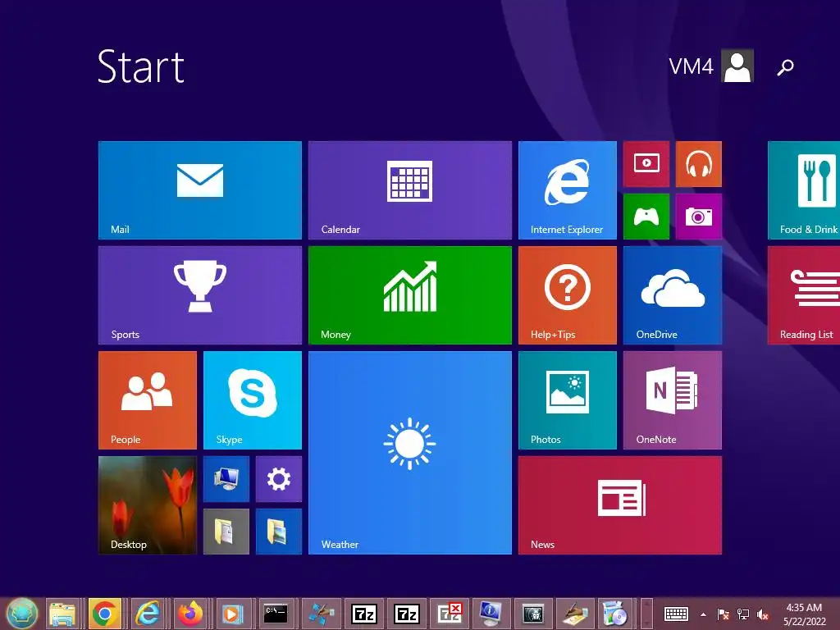Screen dimensions: 840x630
Task: Launch Google Chrome from the taskbar
Action: click(105, 614)
